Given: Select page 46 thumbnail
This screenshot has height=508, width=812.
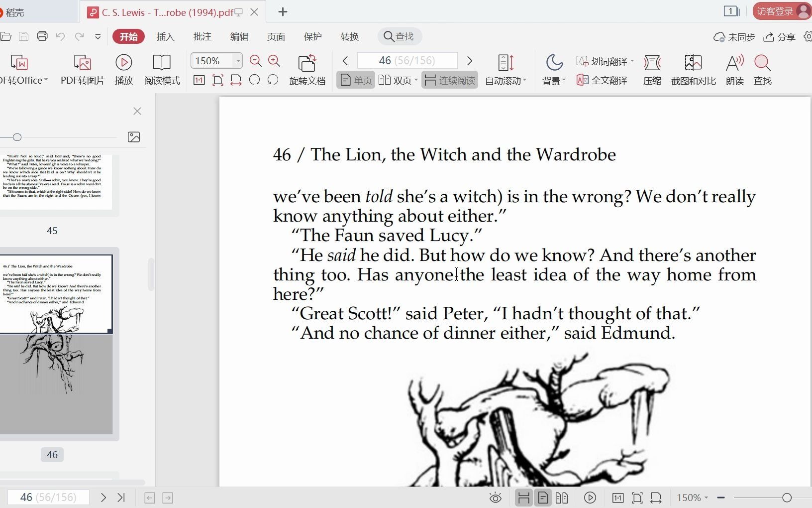Looking at the screenshot, I should 56,344.
